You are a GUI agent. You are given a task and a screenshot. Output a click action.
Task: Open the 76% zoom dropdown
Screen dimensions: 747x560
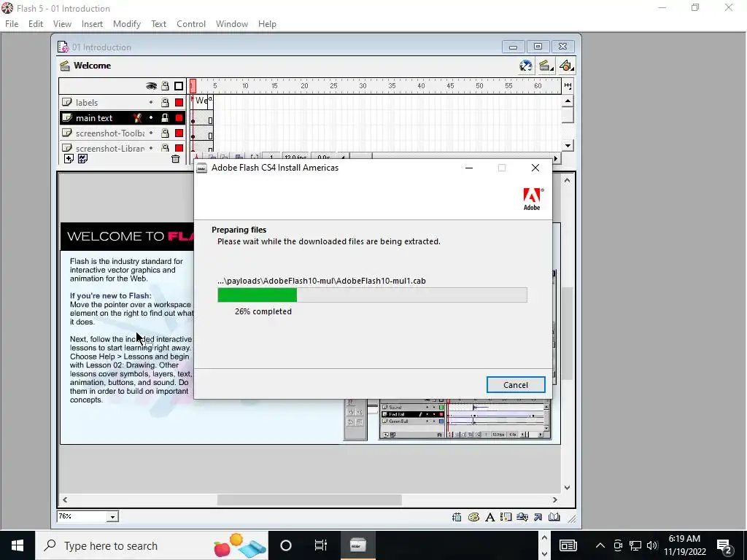click(x=112, y=517)
